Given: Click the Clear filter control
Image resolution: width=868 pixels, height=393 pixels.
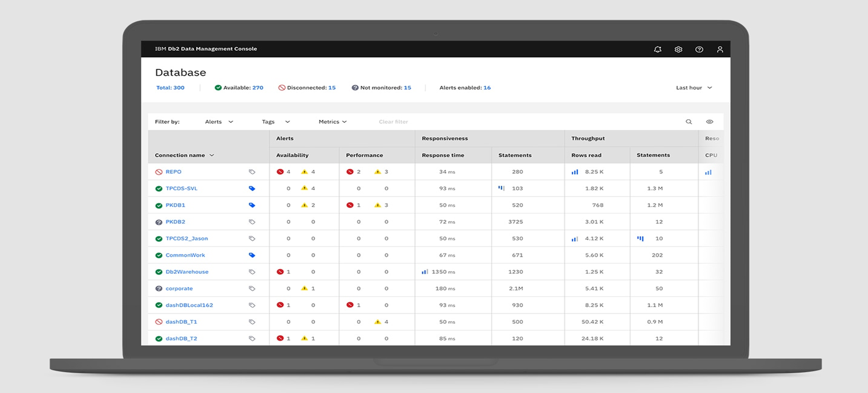Looking at the screenshot, I should [393, 122].
